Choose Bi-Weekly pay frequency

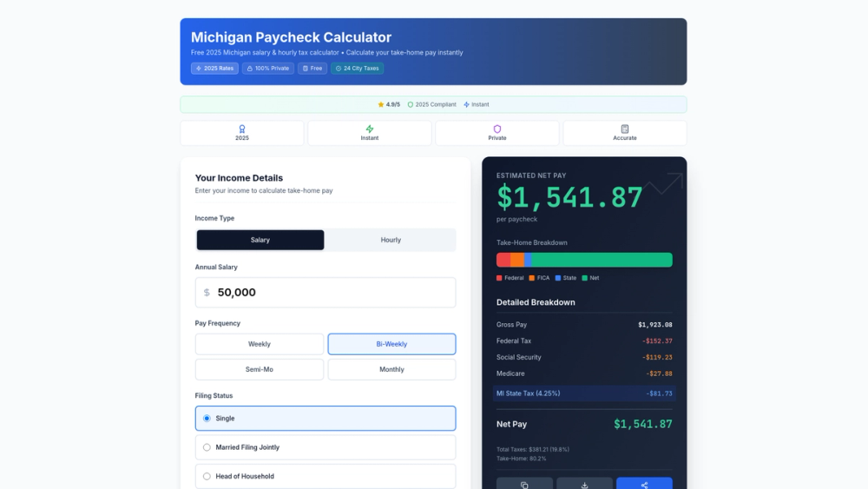(392, 344)
